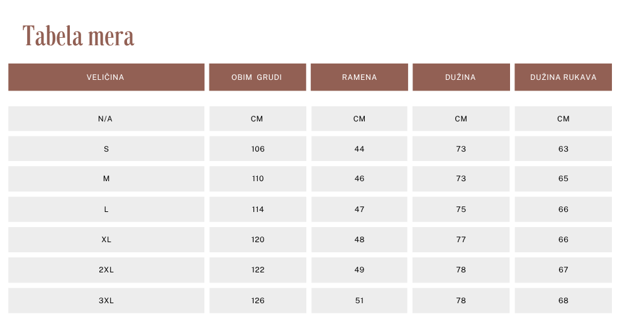Select the 3XL size row label
The image size is (644, 329).
[x=106, y=301]
